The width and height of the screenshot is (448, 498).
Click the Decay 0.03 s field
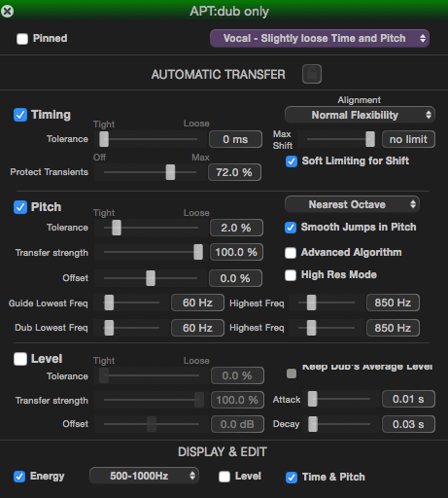[408, 424]
